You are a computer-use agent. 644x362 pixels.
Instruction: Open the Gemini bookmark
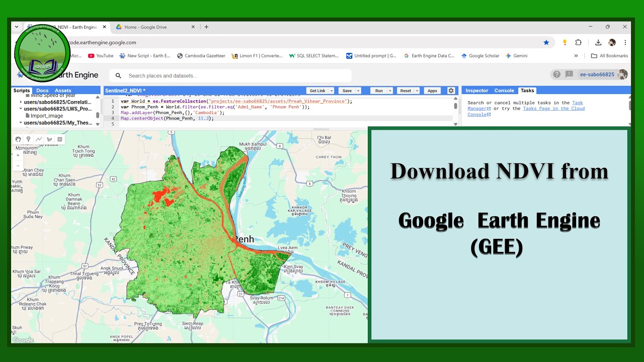click(x=516, y=56)
